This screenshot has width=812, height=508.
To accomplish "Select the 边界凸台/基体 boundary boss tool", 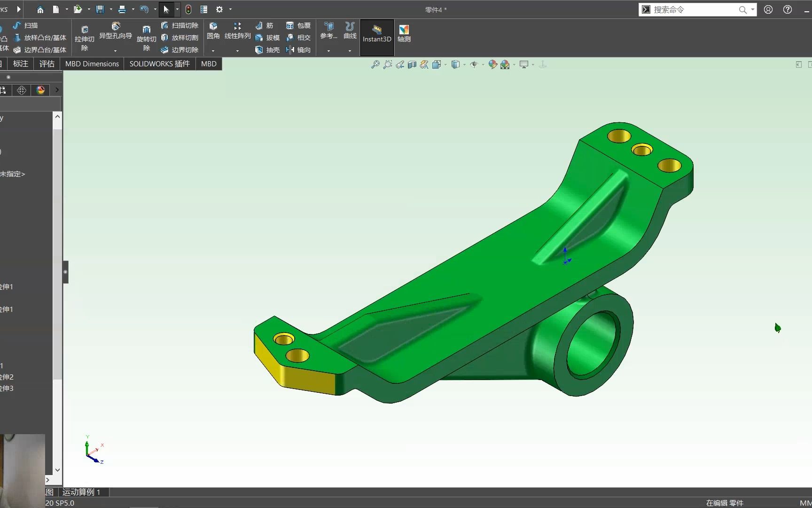I will point(40,50).
